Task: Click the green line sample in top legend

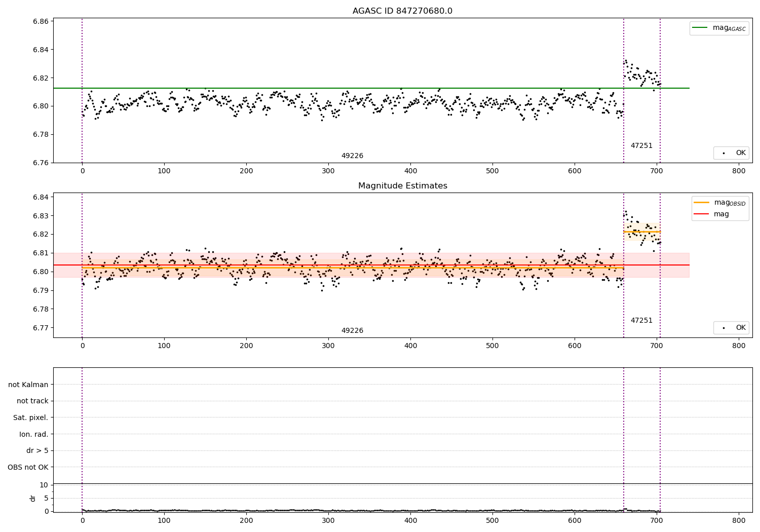Action: [700, 28]
